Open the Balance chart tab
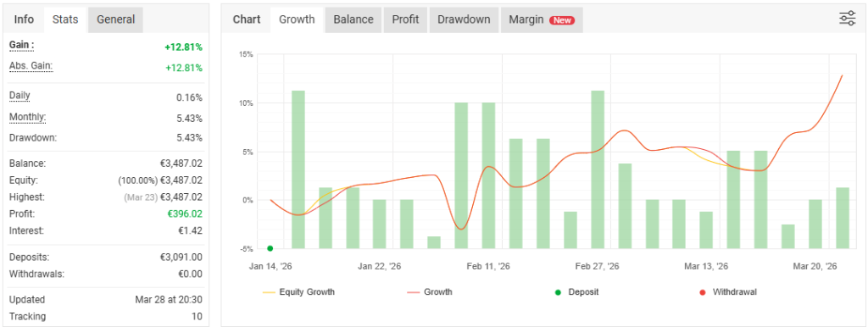 (353, 19)
